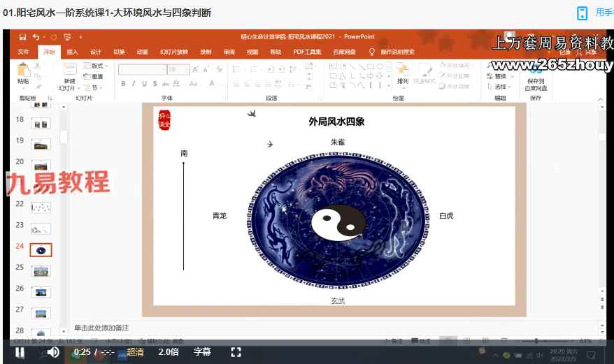
Task: Click the Format Painter brush icon
Action: pos(38,87)
